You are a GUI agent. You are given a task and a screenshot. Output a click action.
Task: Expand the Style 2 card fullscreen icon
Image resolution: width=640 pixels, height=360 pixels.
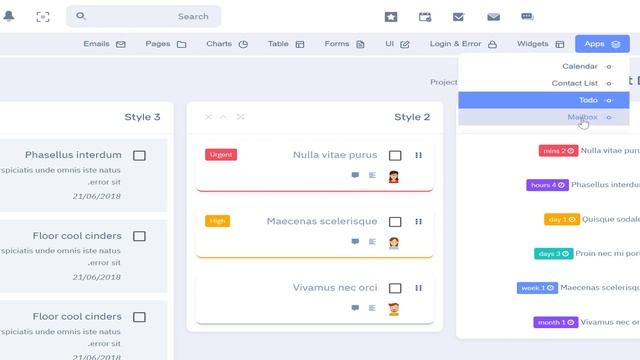click(x=240, y=117)
